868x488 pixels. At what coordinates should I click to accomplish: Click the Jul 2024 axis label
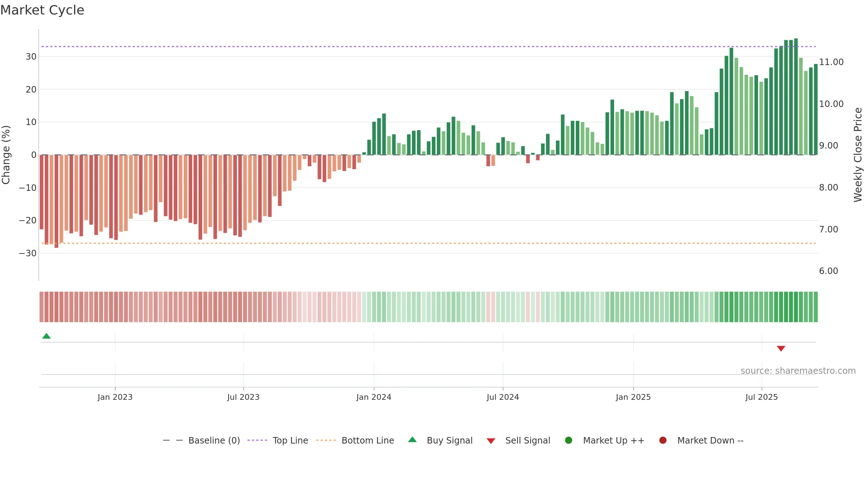coord(503,397)
